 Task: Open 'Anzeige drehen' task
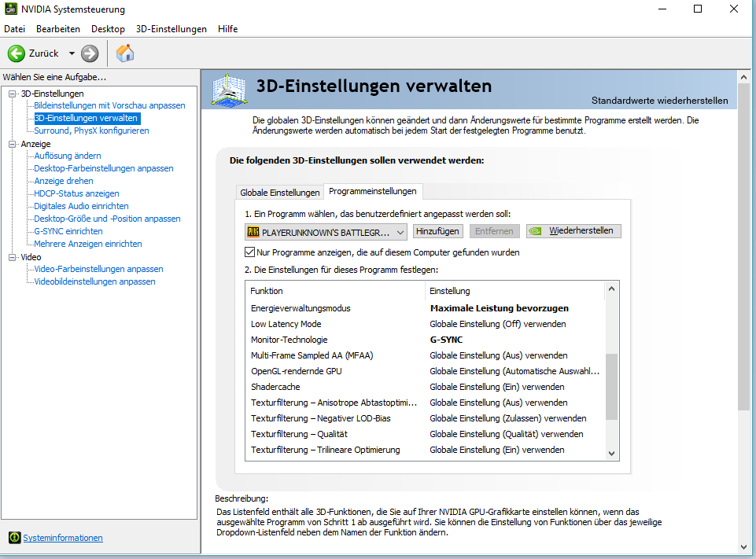[64, 181]
